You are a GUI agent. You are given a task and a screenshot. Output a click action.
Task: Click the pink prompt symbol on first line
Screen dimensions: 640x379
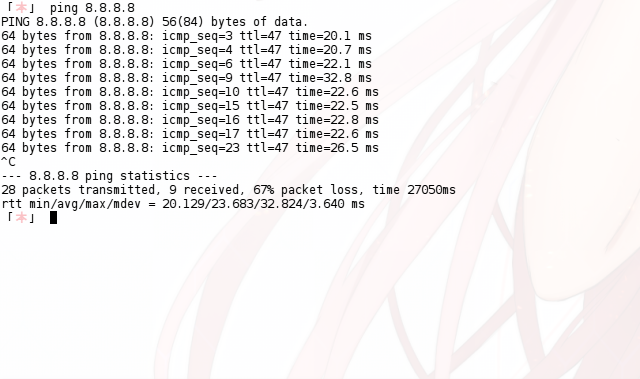coord(21,8)
